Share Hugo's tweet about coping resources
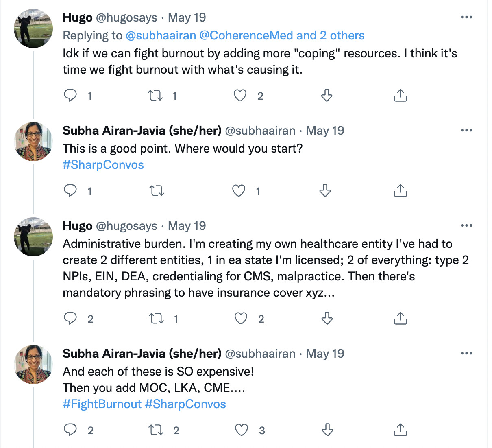Viewport: 492px width, 448px height. 400,96
